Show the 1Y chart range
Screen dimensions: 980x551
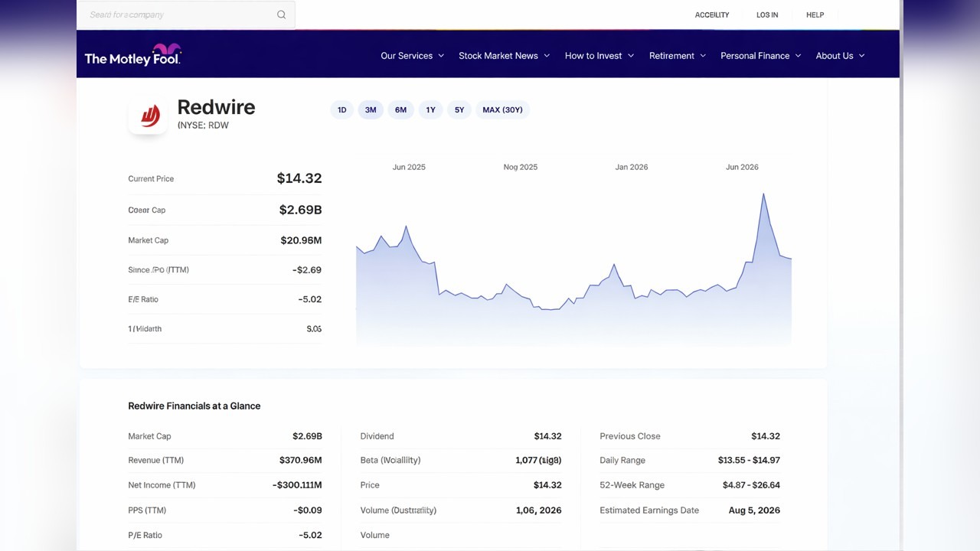pos(430,110)
